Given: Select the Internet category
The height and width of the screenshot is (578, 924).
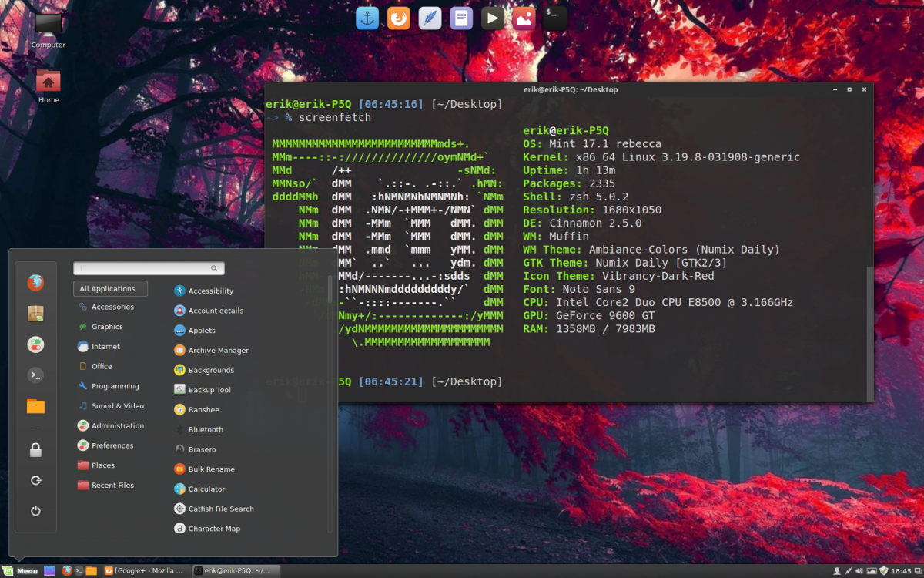Looking at the screenshot, I should pos(111,347).
